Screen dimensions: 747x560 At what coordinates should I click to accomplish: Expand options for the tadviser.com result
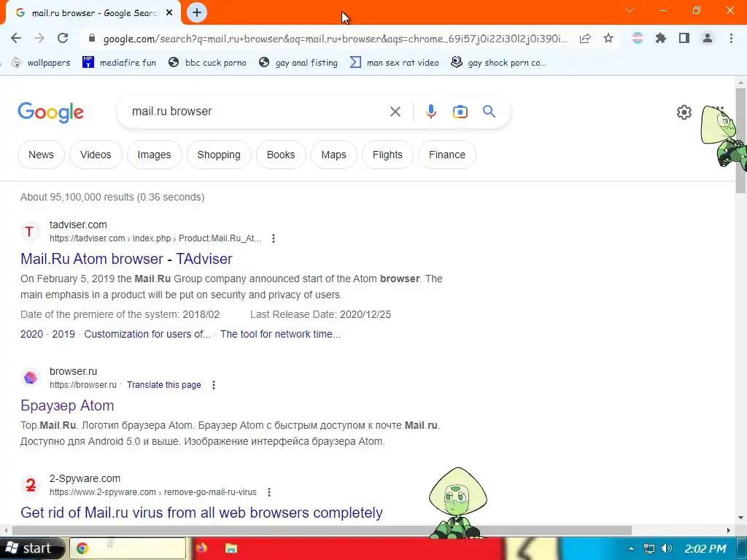tap(274, 238)
